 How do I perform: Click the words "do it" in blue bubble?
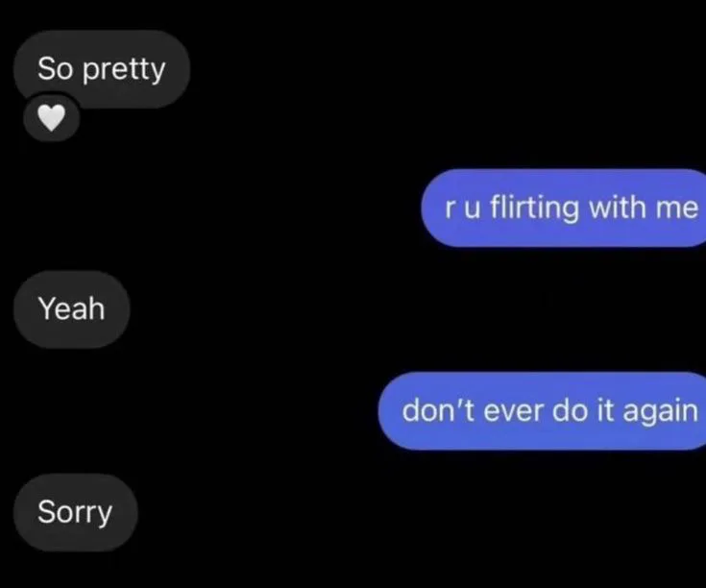coord(583,410)
